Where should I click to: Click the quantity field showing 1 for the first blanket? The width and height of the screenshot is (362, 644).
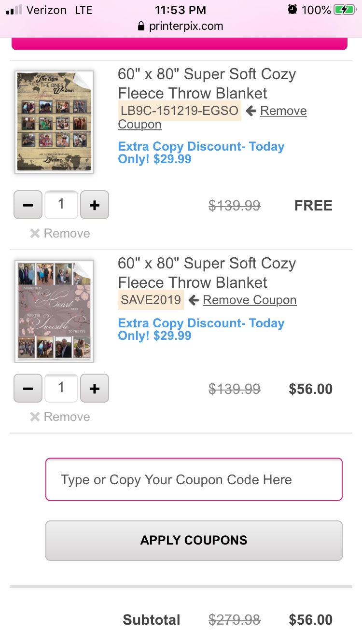coord(61,205)
